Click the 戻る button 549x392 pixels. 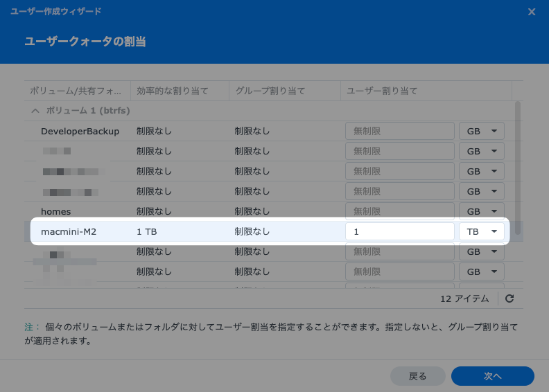click(x=417, y=376)
